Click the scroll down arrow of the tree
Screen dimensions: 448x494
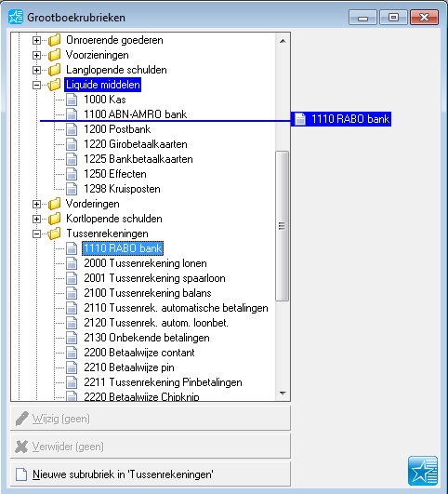point(283,394)
